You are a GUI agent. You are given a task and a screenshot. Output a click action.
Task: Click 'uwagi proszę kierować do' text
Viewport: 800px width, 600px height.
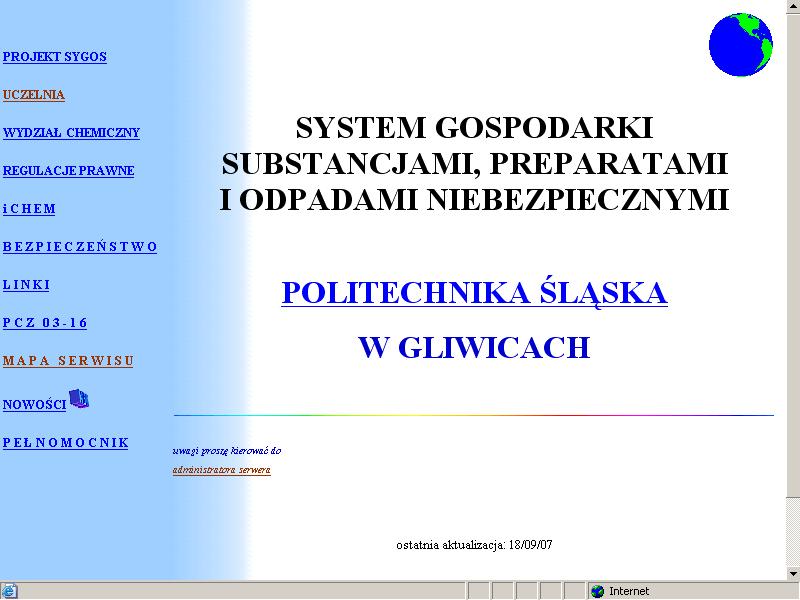[x=227, y=451]
